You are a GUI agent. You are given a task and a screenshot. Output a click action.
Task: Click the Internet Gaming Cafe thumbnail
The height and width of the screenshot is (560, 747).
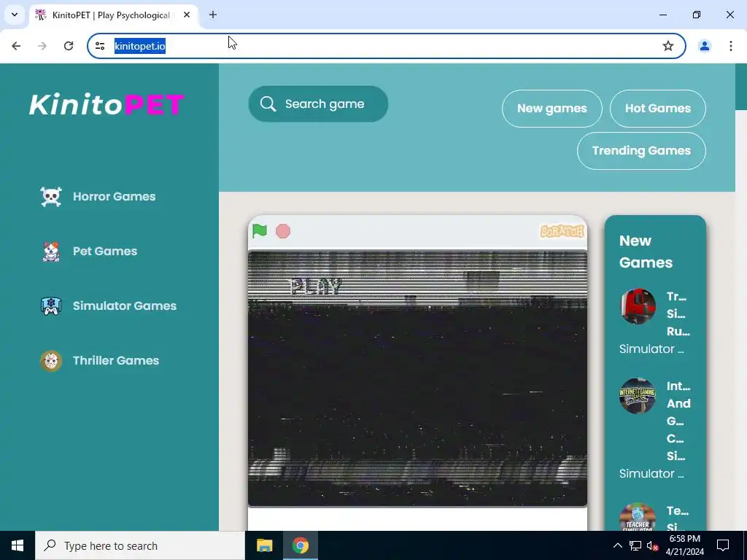click(x=638, y=396)
